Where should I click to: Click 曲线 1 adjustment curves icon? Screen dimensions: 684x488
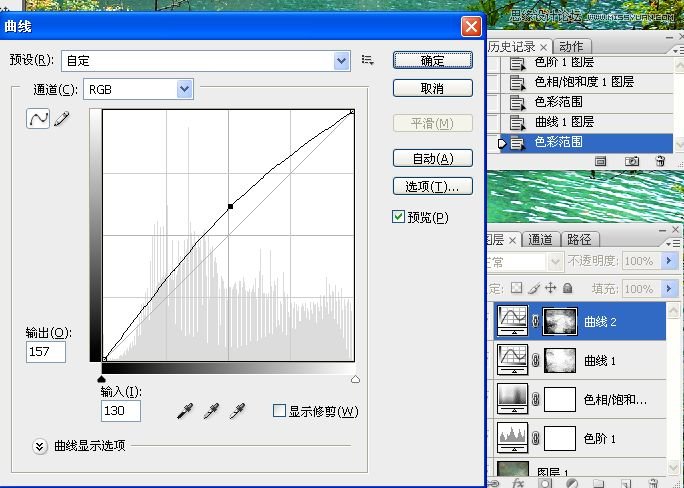(x=513, y=360)
